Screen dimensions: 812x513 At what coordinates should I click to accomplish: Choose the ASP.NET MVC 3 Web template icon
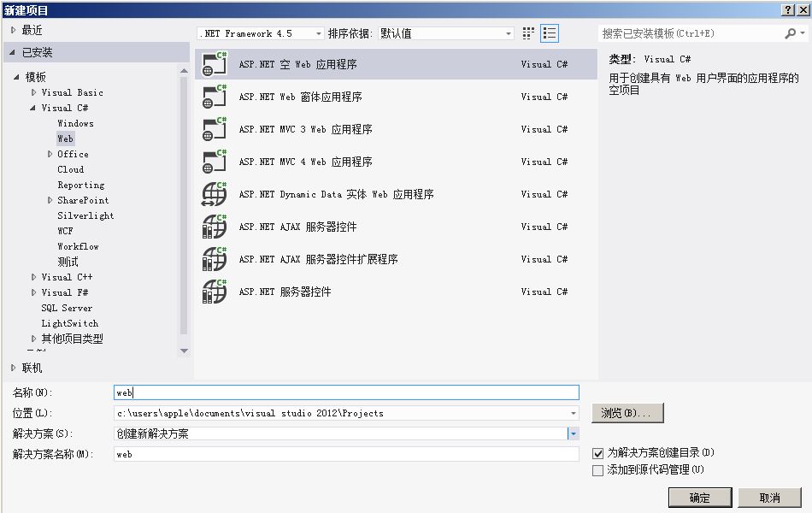215,130
